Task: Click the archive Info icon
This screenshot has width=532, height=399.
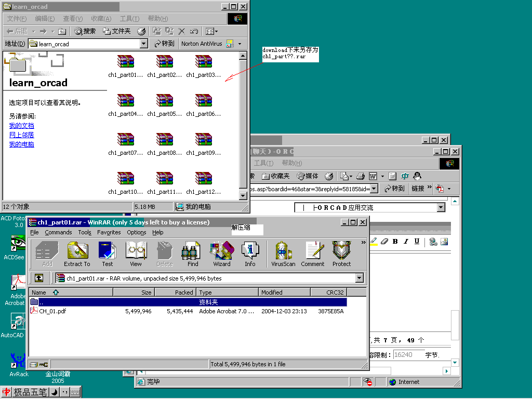Action: (250, 254)
